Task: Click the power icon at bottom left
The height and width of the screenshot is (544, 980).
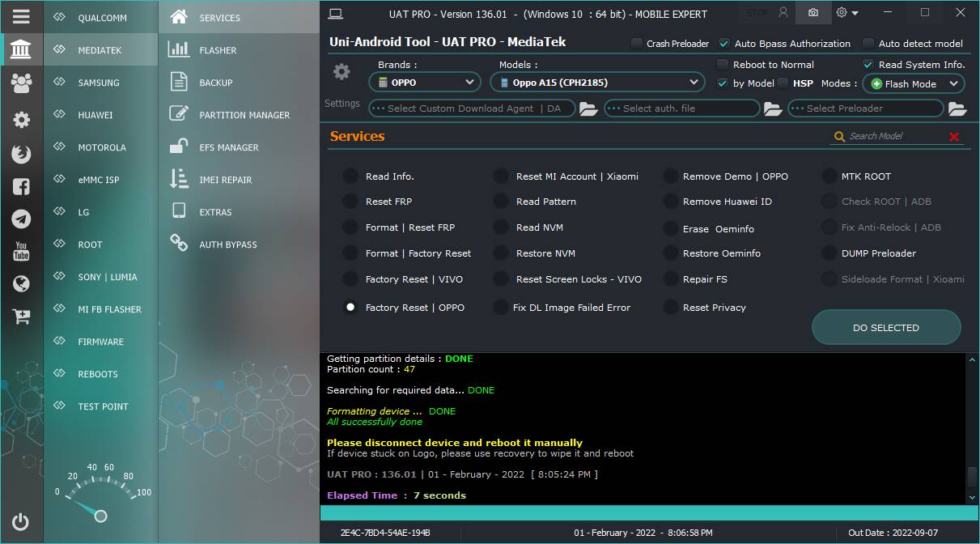Action: point(21,522)
